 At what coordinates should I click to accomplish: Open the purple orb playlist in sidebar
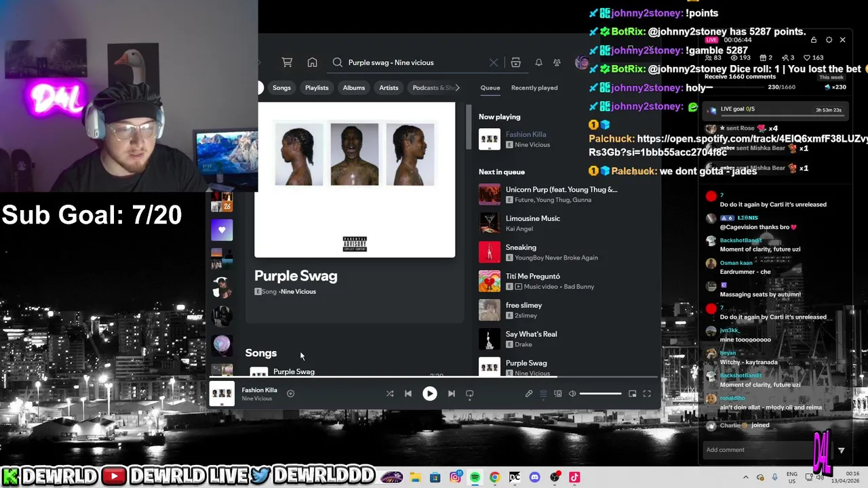[x=222, y=345]
